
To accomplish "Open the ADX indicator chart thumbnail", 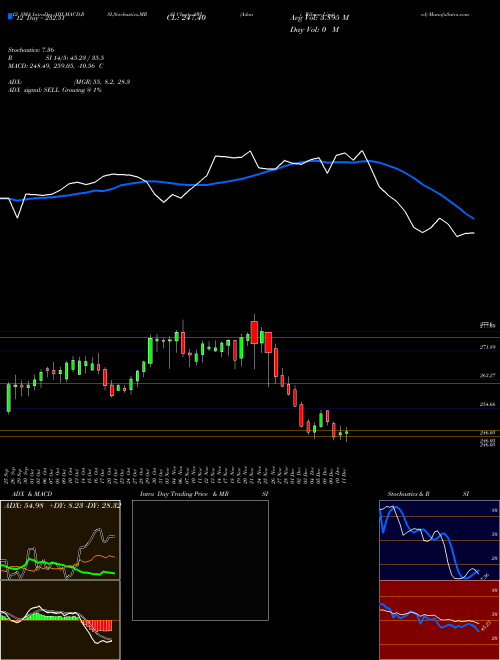I will point(60,540).
